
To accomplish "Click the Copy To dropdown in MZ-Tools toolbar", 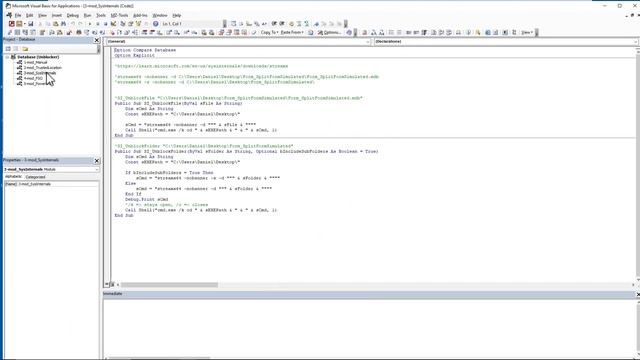I will click(x=269, y=32).
